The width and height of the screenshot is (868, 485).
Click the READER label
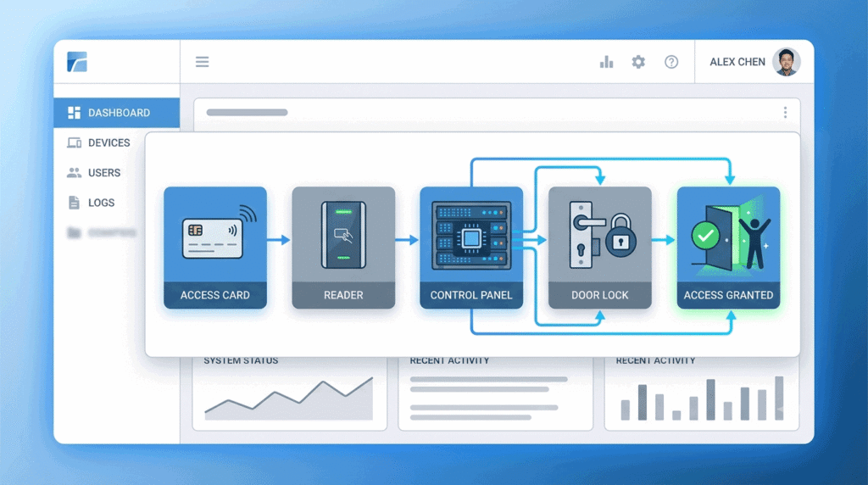(x=343, y=295)
